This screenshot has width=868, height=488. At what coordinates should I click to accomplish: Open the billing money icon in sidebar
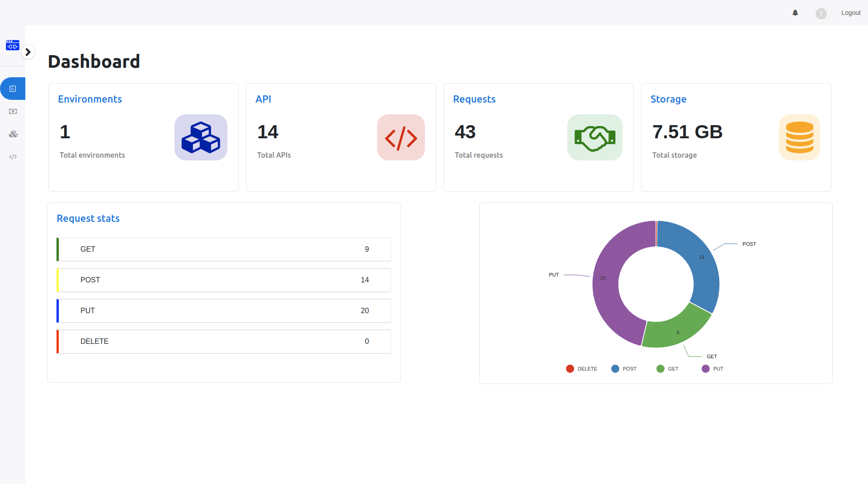pyautogui.click(x=13, y=111)
